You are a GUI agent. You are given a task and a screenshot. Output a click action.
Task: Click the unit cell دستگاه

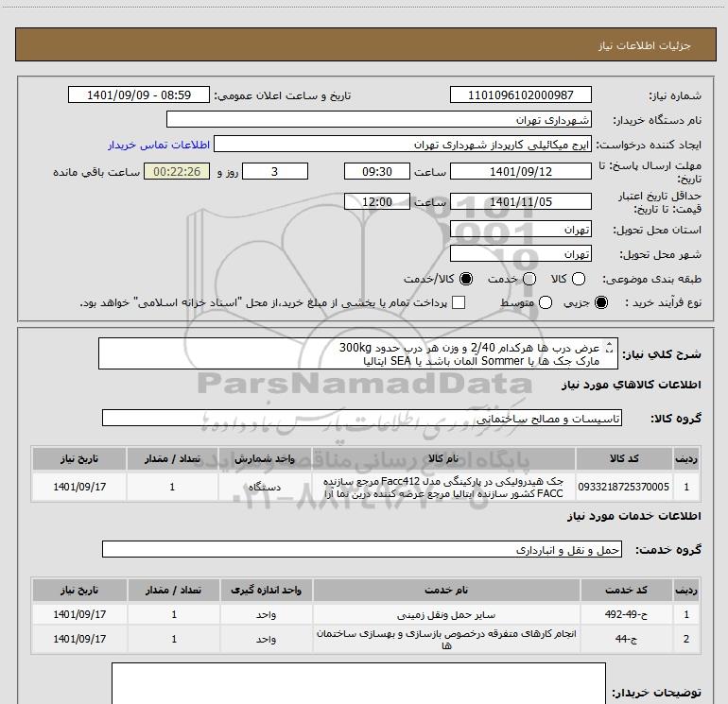coord(265,487)
